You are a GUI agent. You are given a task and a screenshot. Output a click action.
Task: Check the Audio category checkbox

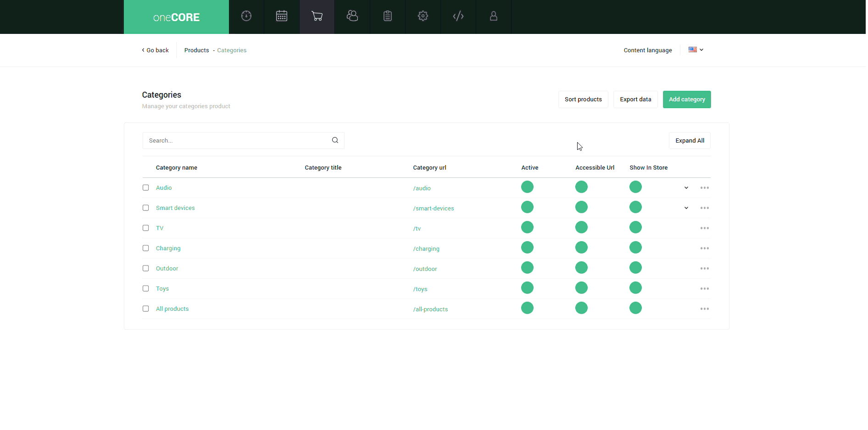coord(146,187)
